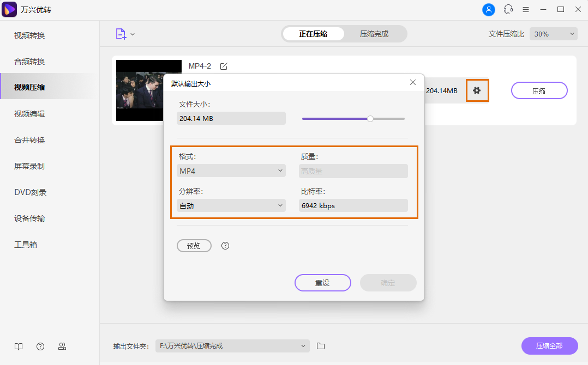Open the 文件压缩比 30% dropdown

tap(553, 33)
